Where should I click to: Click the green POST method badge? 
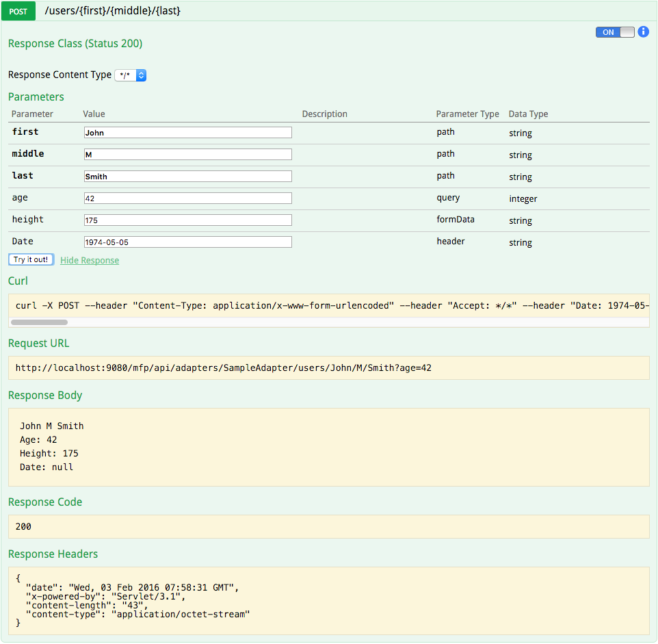[x=18, y=12]
